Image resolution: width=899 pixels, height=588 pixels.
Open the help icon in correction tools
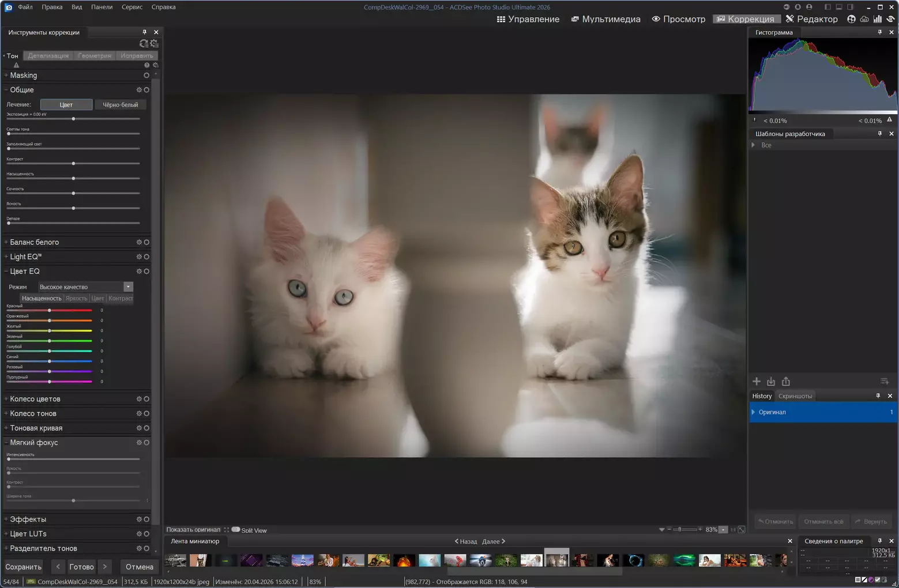point(146,65)
